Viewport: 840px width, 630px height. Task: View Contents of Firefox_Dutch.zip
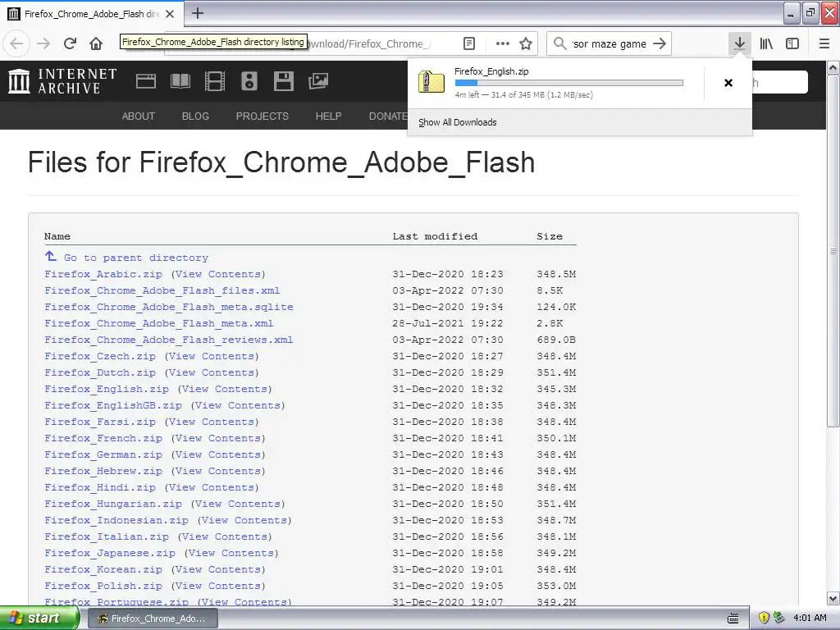[211, 372]
